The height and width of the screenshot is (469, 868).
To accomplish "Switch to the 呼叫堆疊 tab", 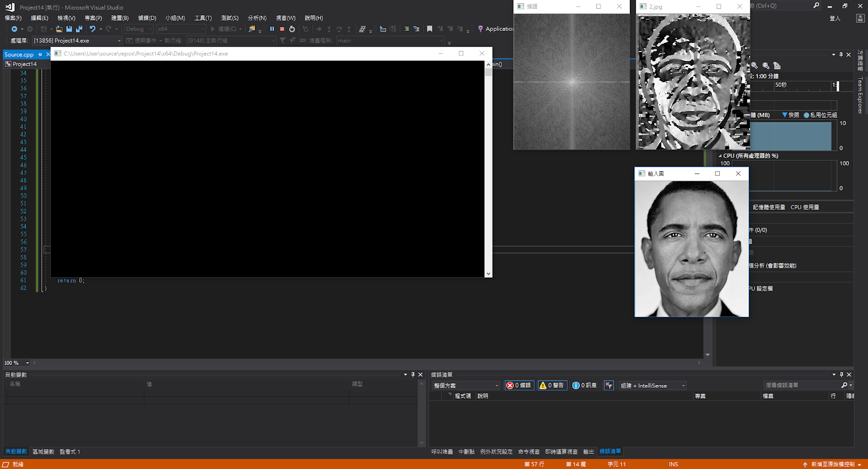I will tap(442, 452).
